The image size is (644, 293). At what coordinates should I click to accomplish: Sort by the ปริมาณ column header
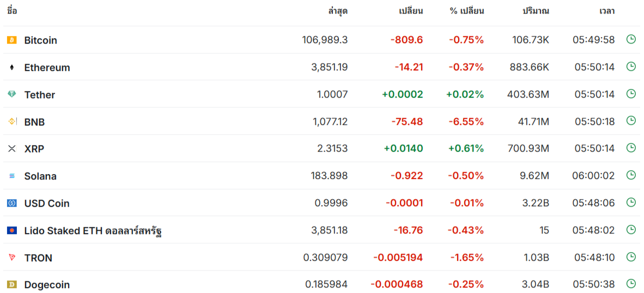(x=536, y=11)
